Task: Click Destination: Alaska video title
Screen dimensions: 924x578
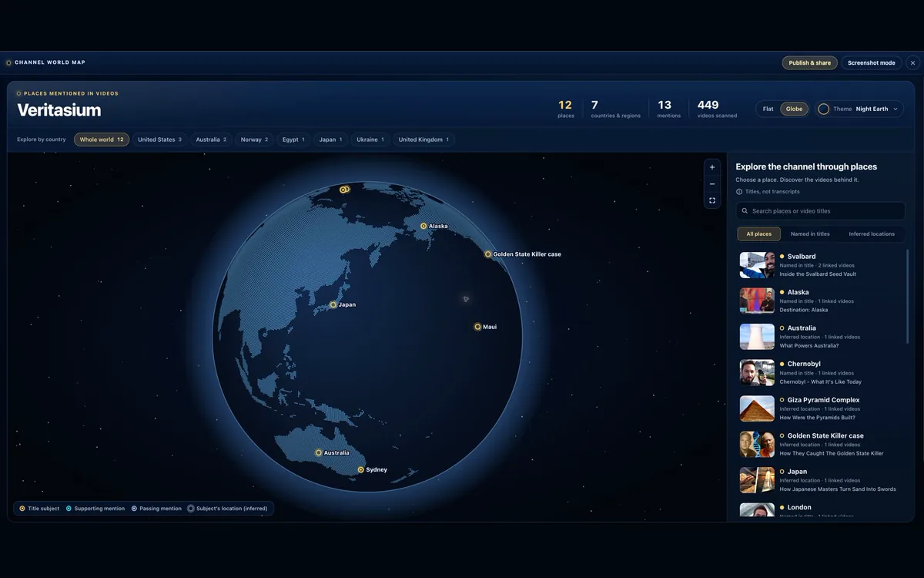Action: pyautogui.click(x=804, y=310)
